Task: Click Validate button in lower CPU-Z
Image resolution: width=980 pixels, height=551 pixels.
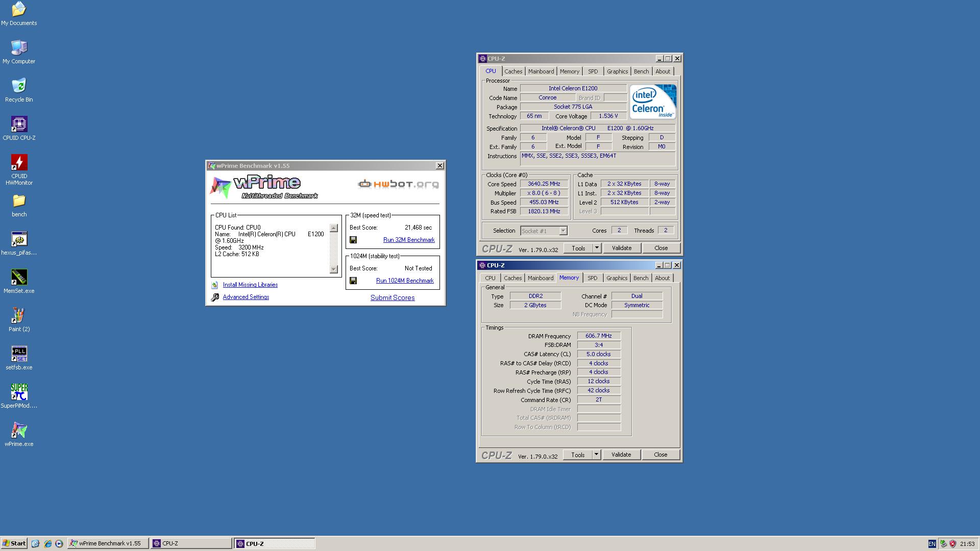Action: click(621, 455)
